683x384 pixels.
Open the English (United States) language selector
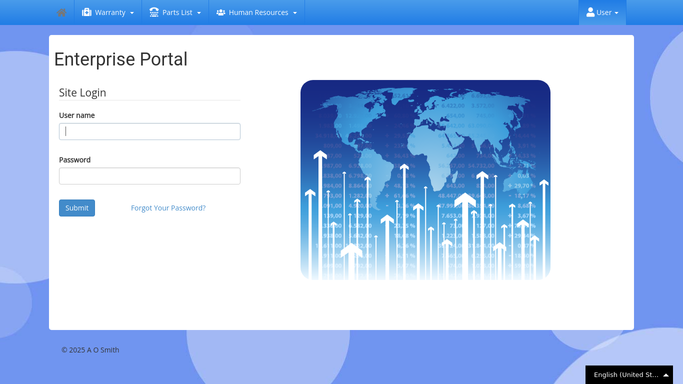629,374
